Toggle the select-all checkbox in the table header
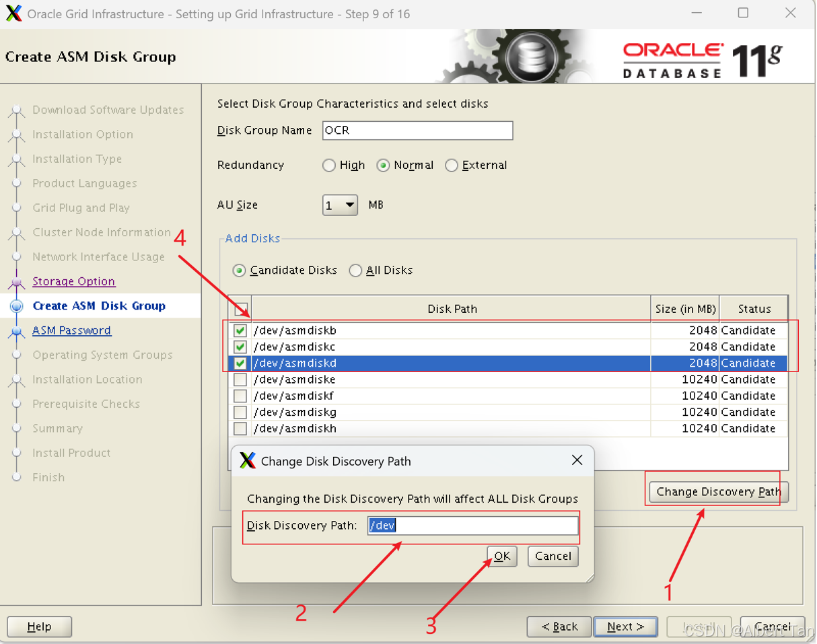817x644 pixels. [x=240, y=310]
